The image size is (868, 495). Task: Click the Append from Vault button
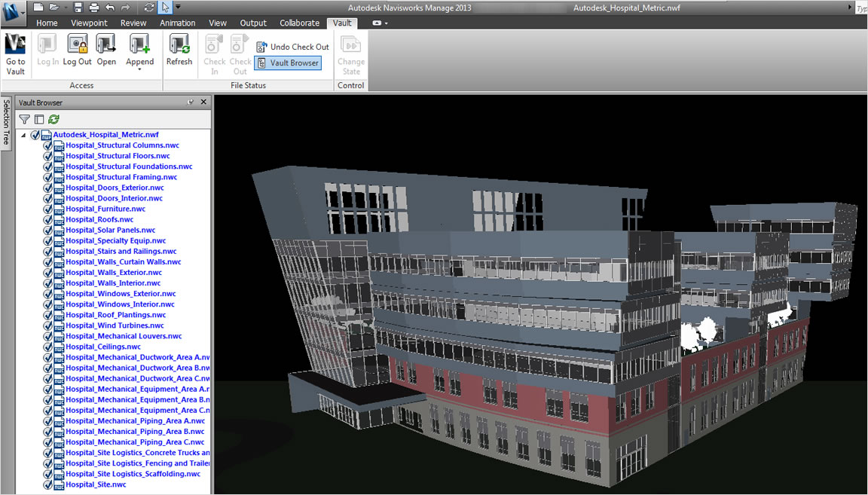tap(139, 50)
